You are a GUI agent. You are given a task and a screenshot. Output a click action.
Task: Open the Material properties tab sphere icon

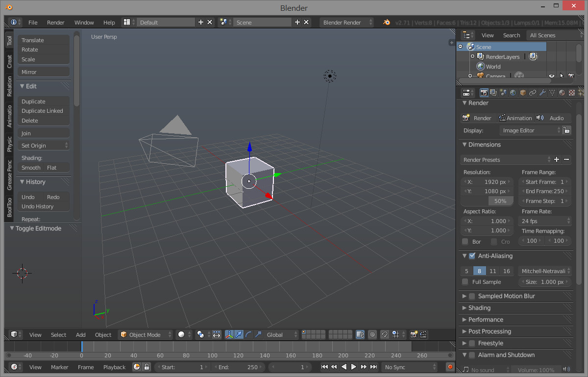562,92
